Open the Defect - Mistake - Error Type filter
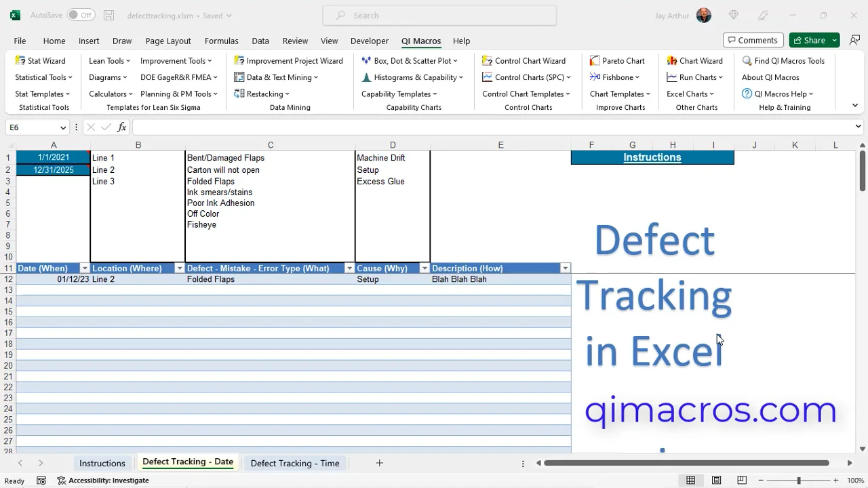This screenshot has height=488, width=868. (349, 268)
